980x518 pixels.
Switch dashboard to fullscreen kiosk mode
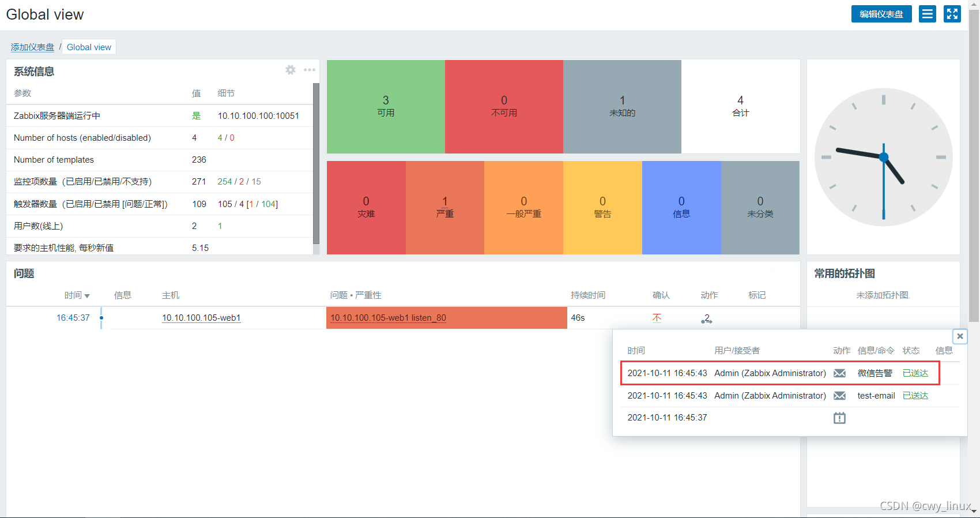tap(952, 14)
